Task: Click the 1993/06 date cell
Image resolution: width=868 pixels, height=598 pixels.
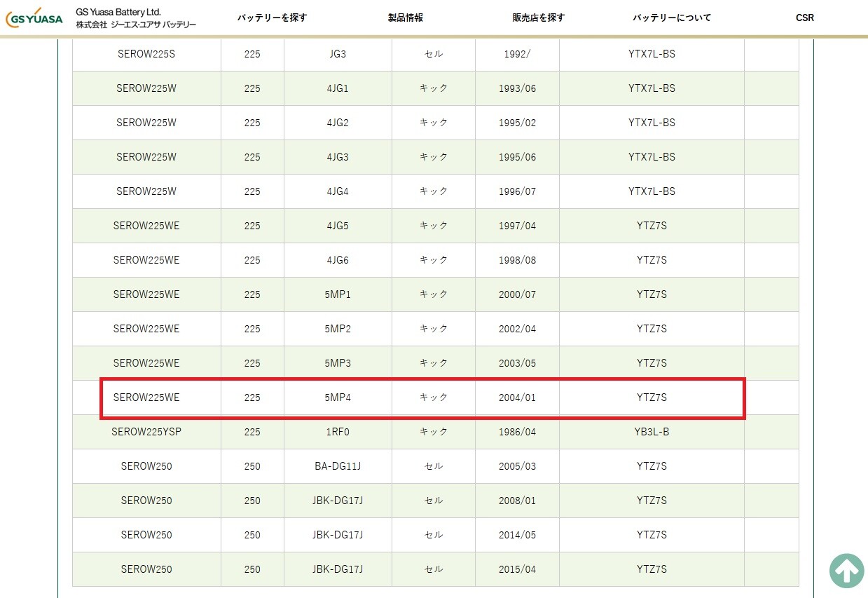Action: click(517, 88)
